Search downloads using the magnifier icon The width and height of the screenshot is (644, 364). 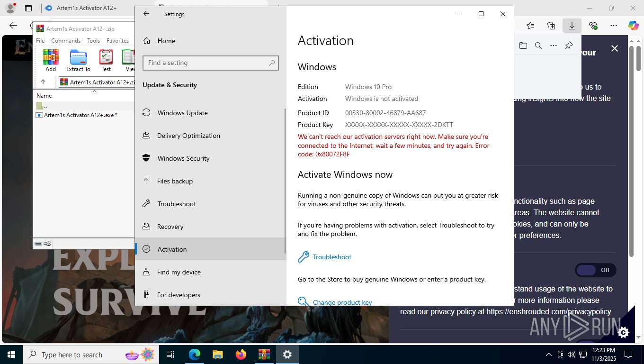click(538, 45)
